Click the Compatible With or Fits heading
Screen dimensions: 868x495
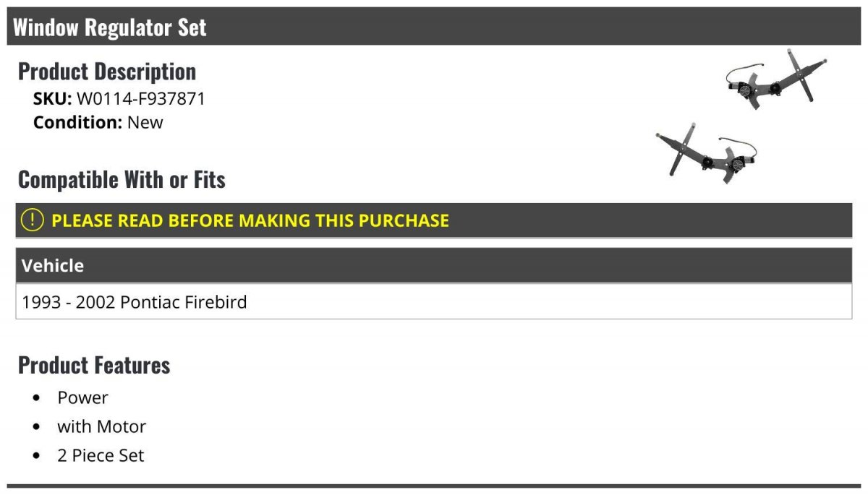[122, 179]
